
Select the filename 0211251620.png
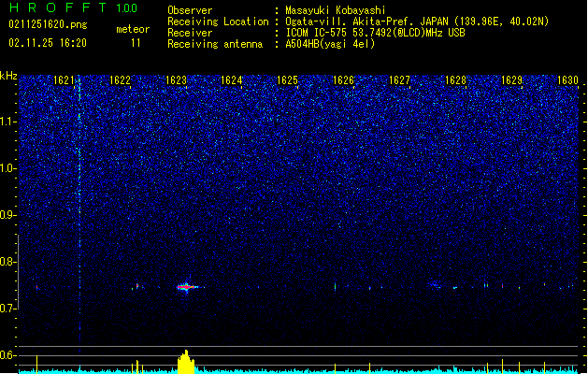coord(48,24)
